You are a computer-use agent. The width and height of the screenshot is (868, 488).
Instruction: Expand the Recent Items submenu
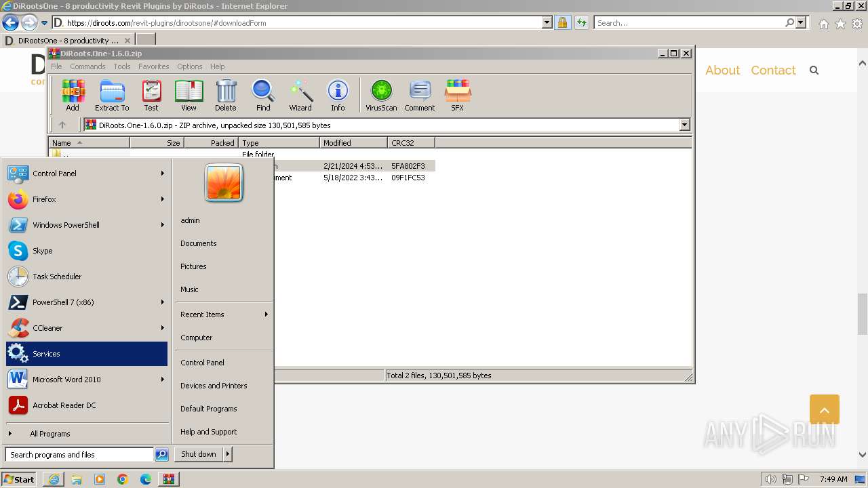pyautogui.click(x=267, y=314)
